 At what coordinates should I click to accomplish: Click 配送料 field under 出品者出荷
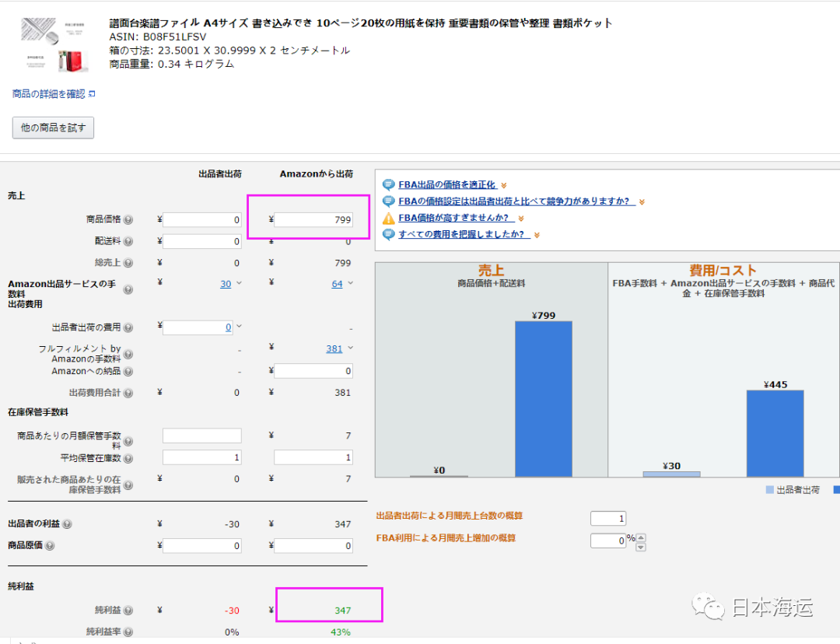coord(202,242)
